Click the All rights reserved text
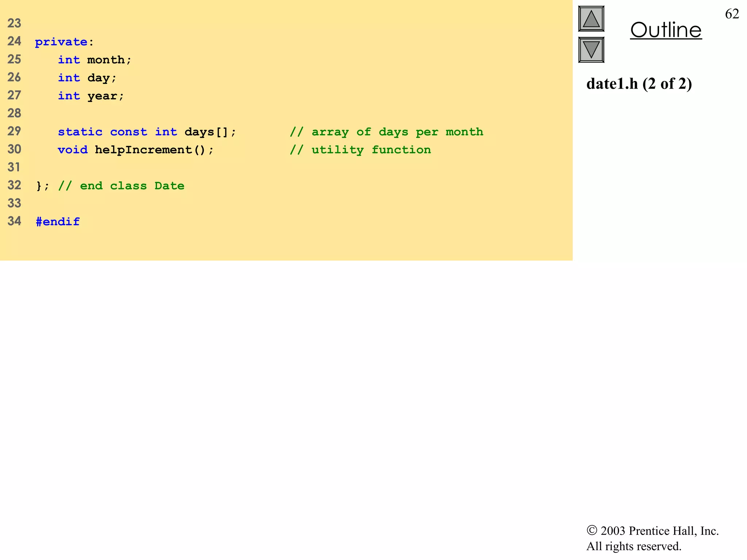The height and width of the screenshot is (560, 747). pyautogui.click(x=634, y=546)
